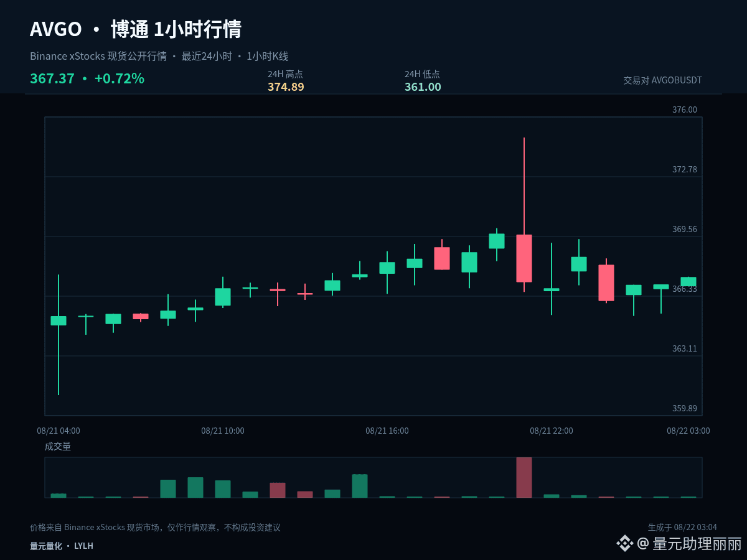Click the 369.56 price axis label
747x560 pixels.
685,229
